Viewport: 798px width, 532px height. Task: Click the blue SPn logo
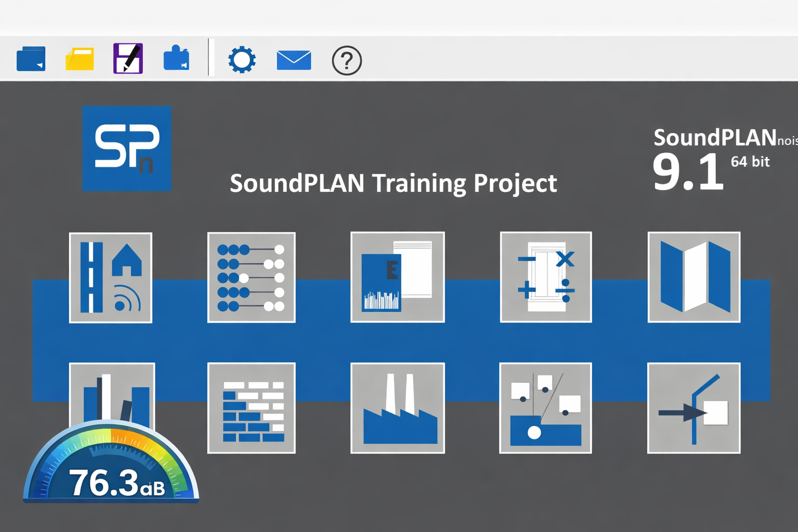coord(127,149)
